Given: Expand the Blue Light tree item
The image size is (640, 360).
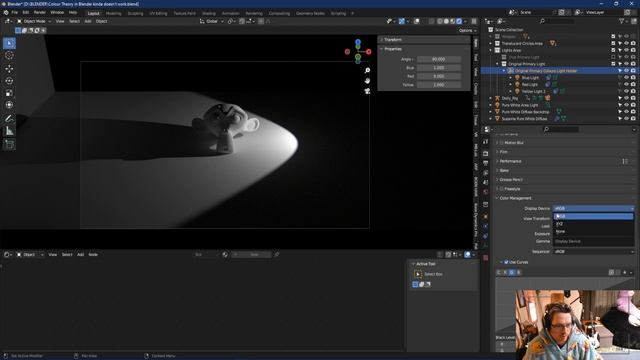Looking at the screenshot, I should coord(511,78).
